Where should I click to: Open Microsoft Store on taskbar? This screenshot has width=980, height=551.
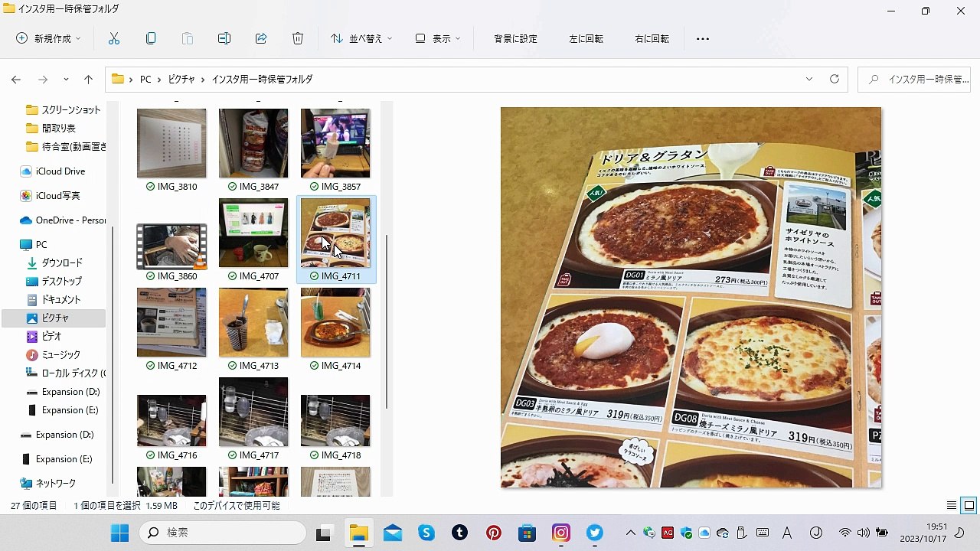click(x=528, y=533)
